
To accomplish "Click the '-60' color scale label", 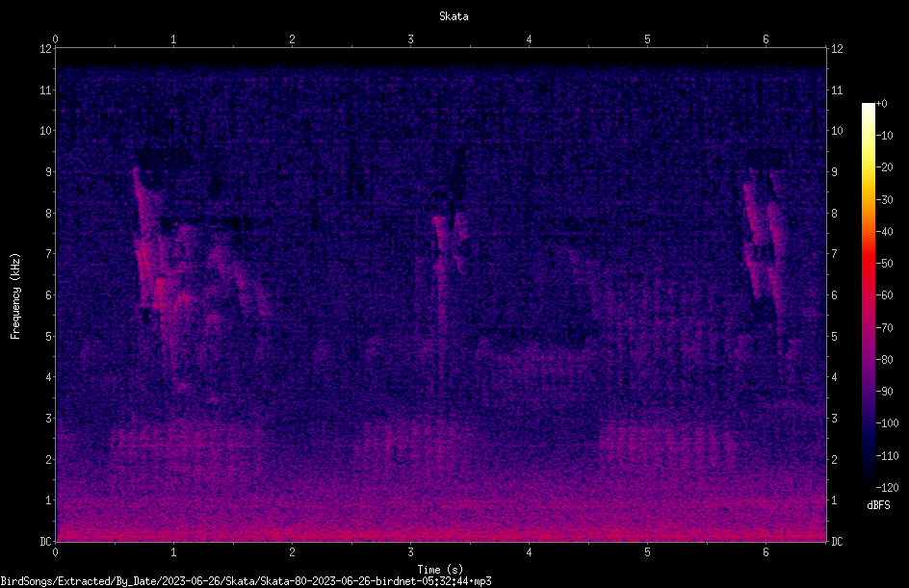I will coord(884,295).
